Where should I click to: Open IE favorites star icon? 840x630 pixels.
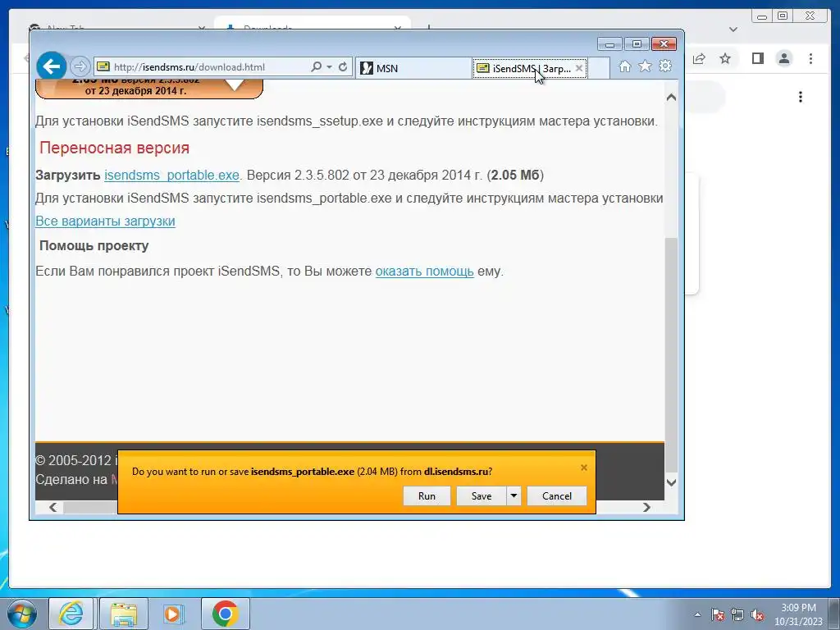point(645,66)
